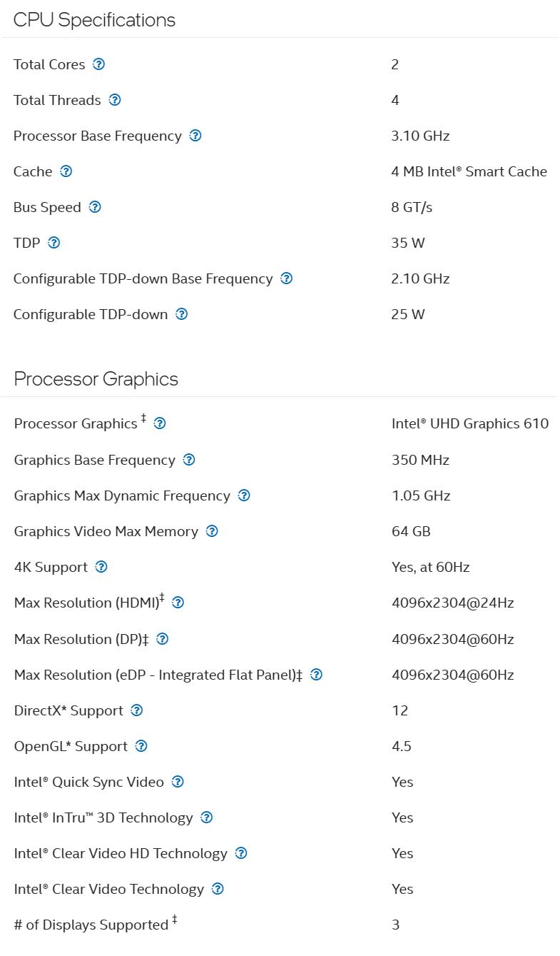Open TDP help icon
The width and height of the screenshot is (560, 956).
[x=54, y=243]
